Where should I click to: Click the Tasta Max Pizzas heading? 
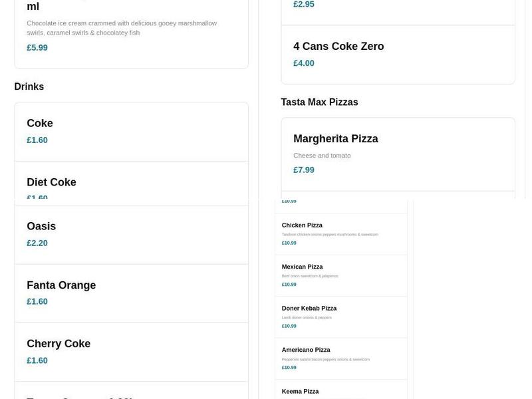tap(319, 102)
